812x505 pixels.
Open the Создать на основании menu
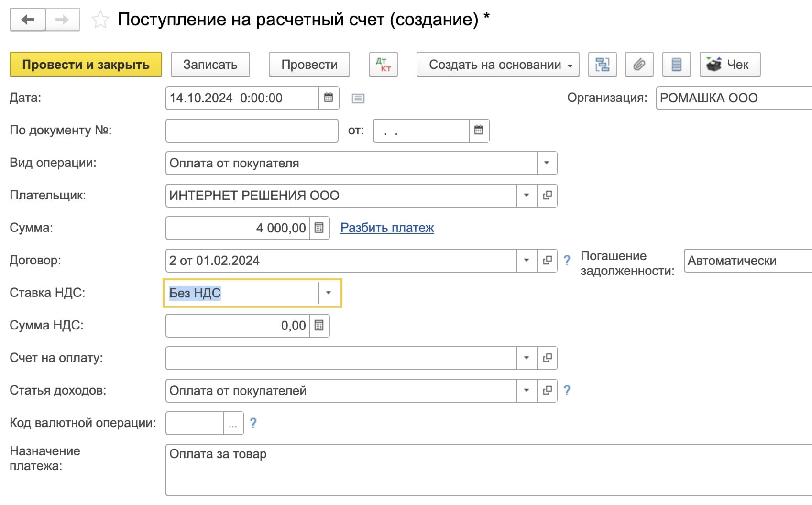tap(497, 65)
